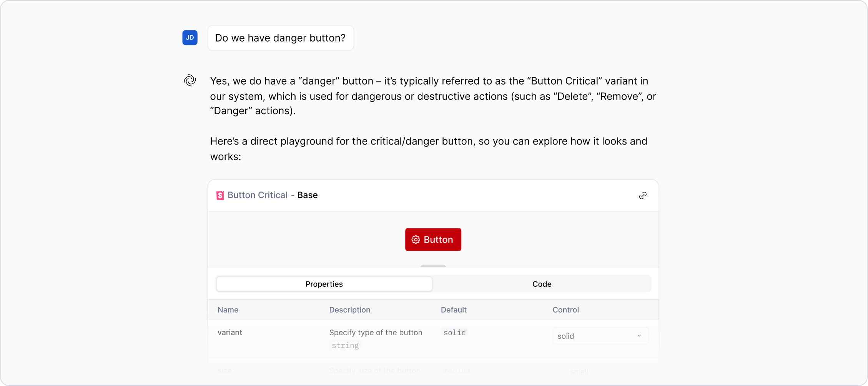Viewport: 868px width, 386px height.
Task: Expand the size property row
Action: pos(224,371)
